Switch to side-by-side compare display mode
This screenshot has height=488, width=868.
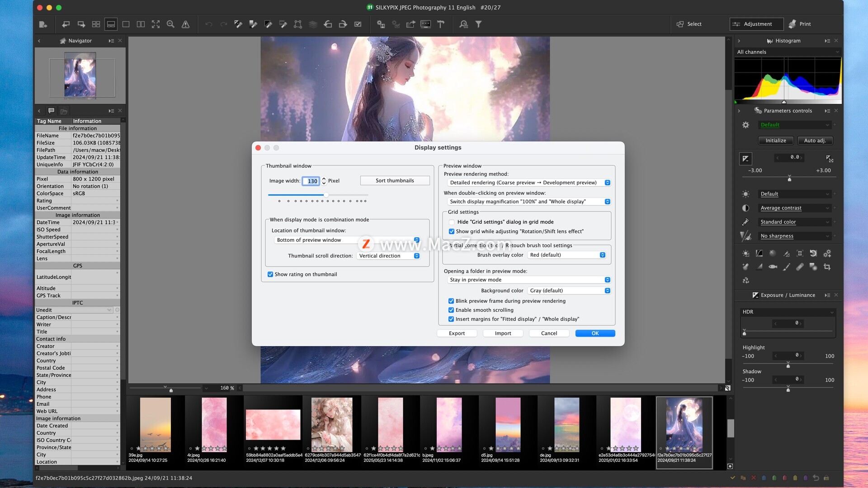coord(141,24)
